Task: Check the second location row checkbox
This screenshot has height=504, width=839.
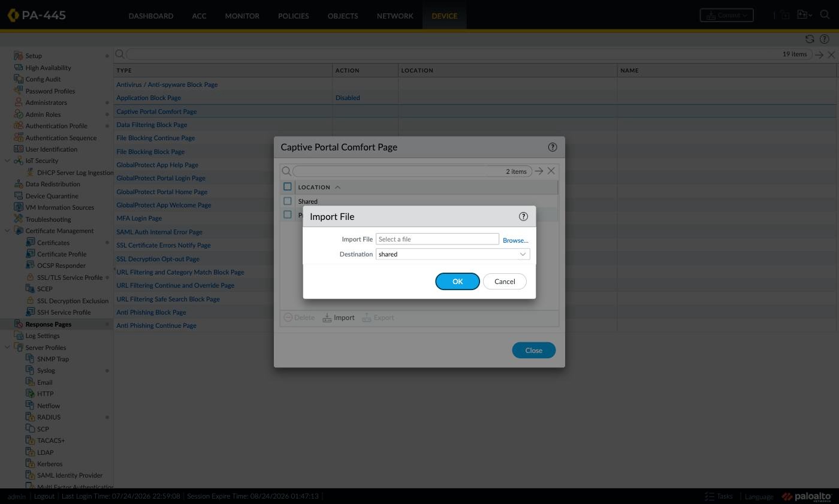Action: point(288,214)
